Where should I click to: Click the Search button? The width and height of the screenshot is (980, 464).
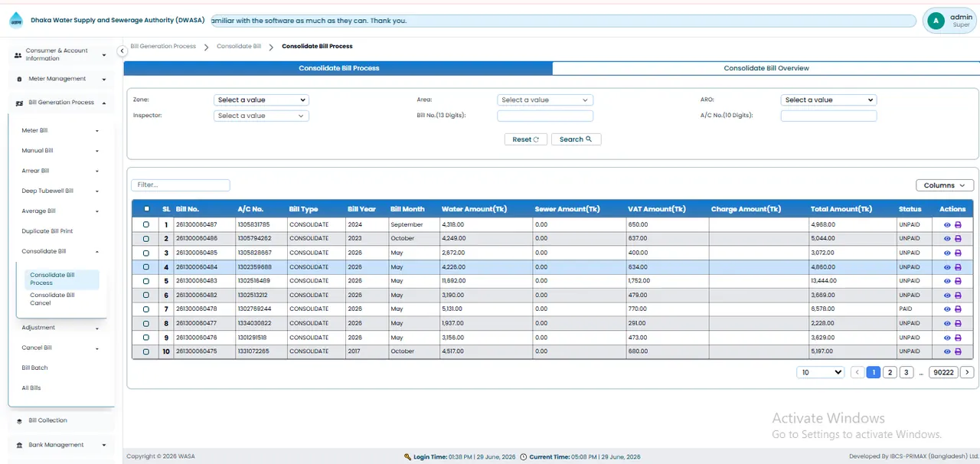tap(576, 139)
